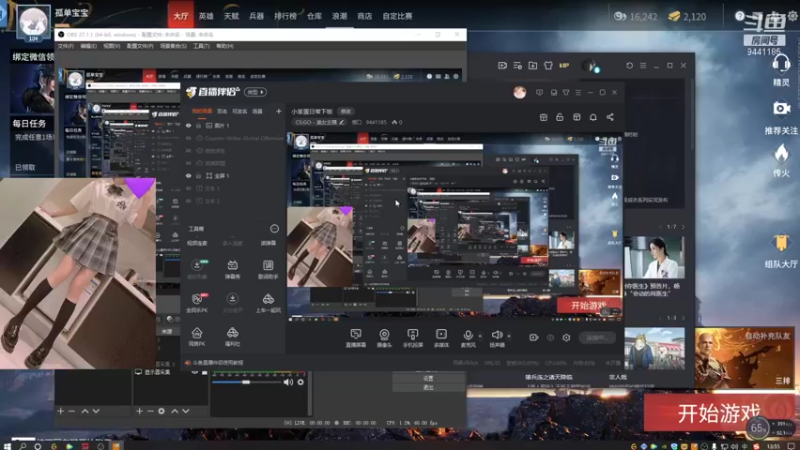This screenshot has width=800, height=450.
Task: Click the notification bell icon
Action: coord(593,117)
